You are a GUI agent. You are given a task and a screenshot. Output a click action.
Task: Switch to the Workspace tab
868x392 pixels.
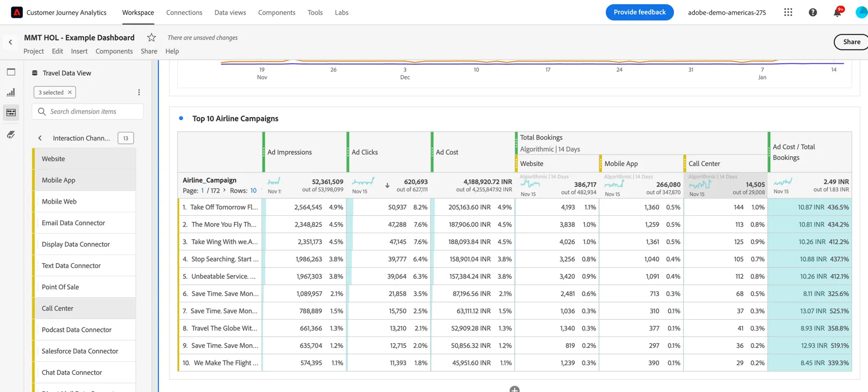click(x=138, y=12)
